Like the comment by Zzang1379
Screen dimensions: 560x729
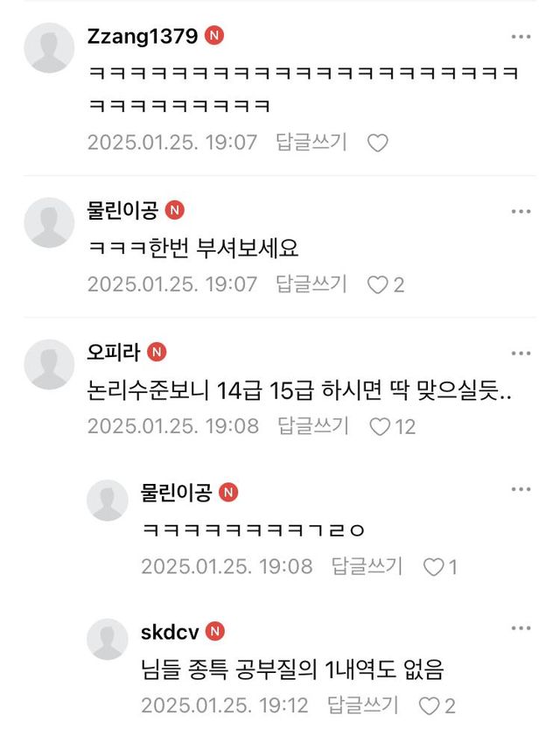(x=377, y=143)
